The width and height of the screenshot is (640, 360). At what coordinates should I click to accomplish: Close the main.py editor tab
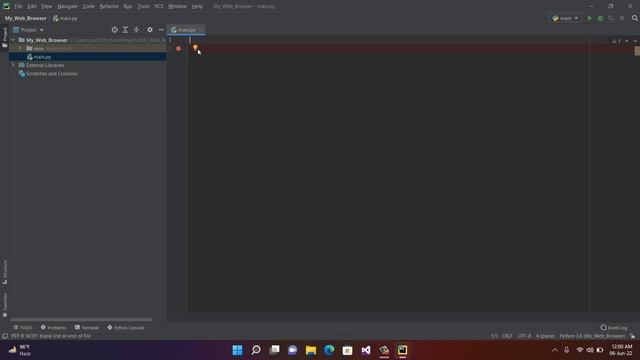201,30
